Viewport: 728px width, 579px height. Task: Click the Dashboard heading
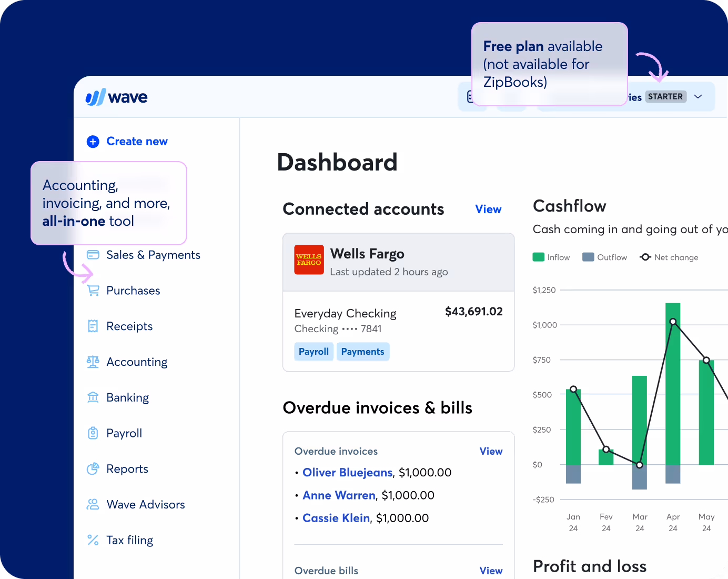(x=337, y=162)
